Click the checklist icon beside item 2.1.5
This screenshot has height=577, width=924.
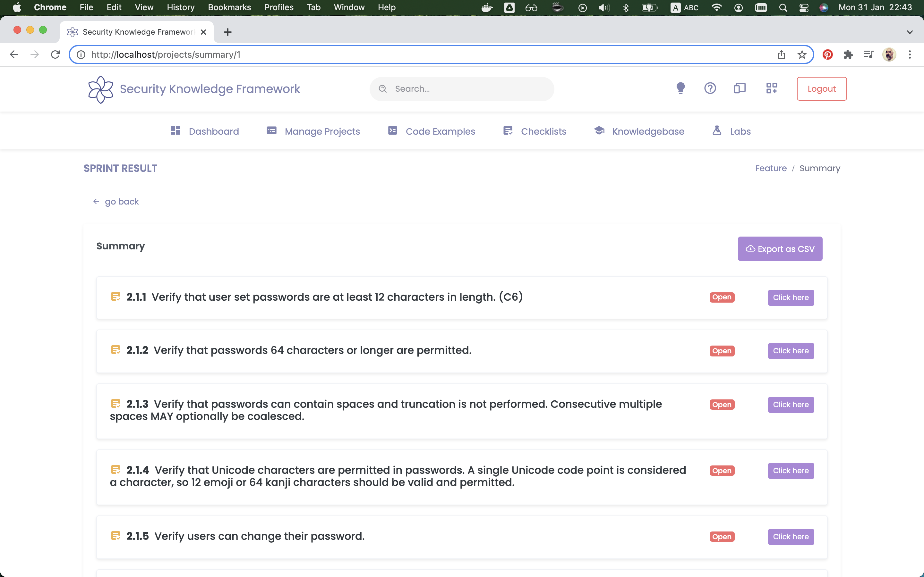tap(116, 535)
